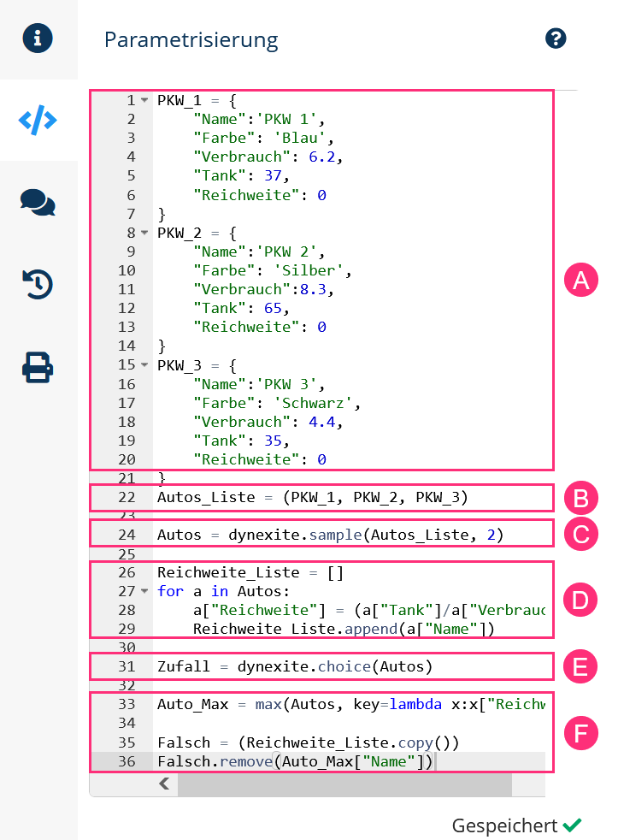Click the 'Silber' value on line 10
Image resolution: width=618 pixels, height=840 pixels.
pos(309,270)
